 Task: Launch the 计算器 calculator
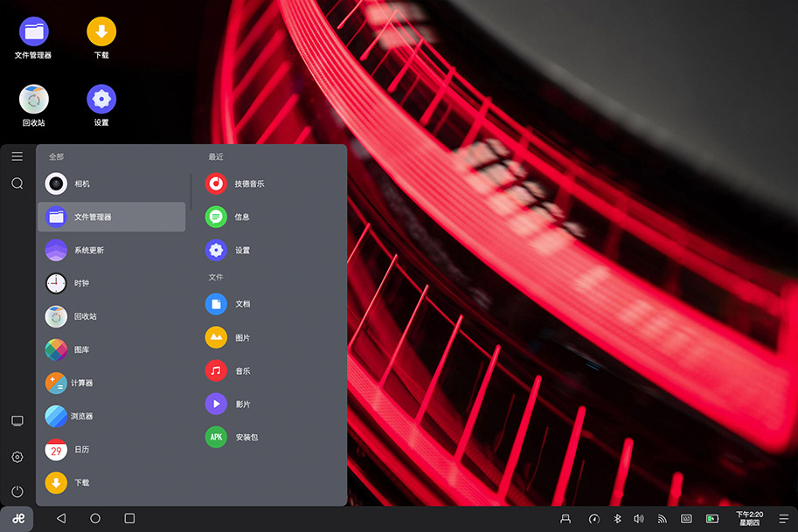click(80, 383)
